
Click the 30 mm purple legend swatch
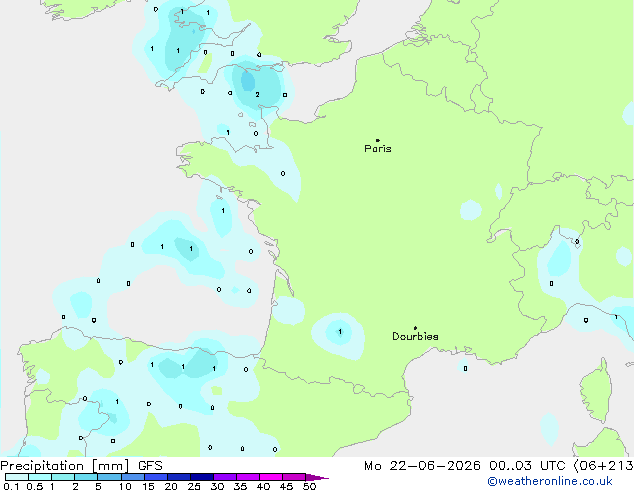225,477
